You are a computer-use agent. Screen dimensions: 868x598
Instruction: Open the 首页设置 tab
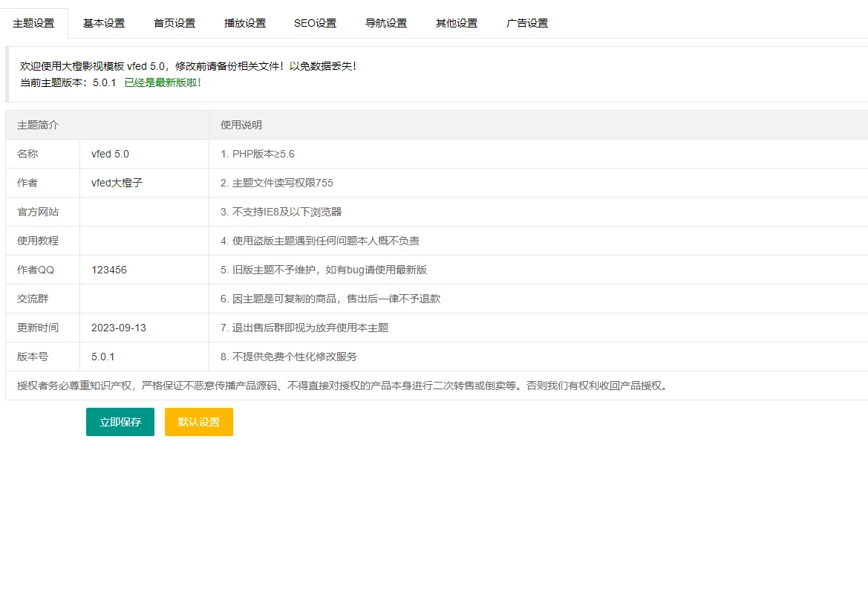point(174,23)
